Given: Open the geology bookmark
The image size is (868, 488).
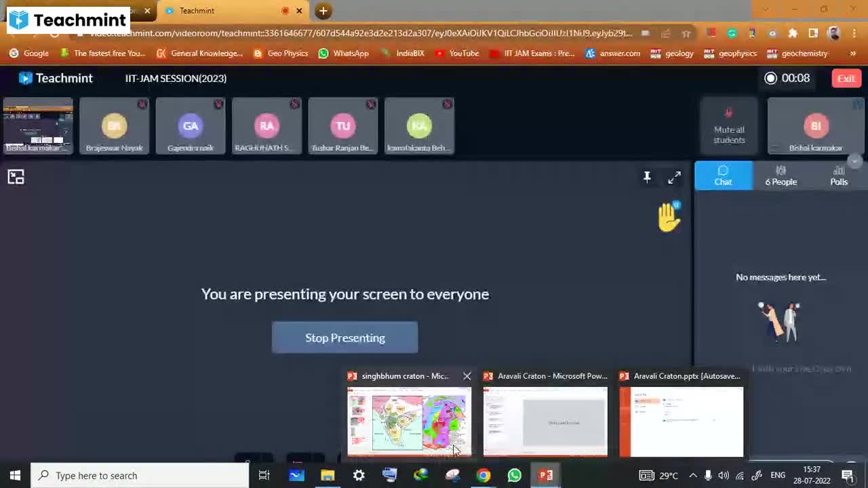Looking at the screenshot, I should 672,53.
